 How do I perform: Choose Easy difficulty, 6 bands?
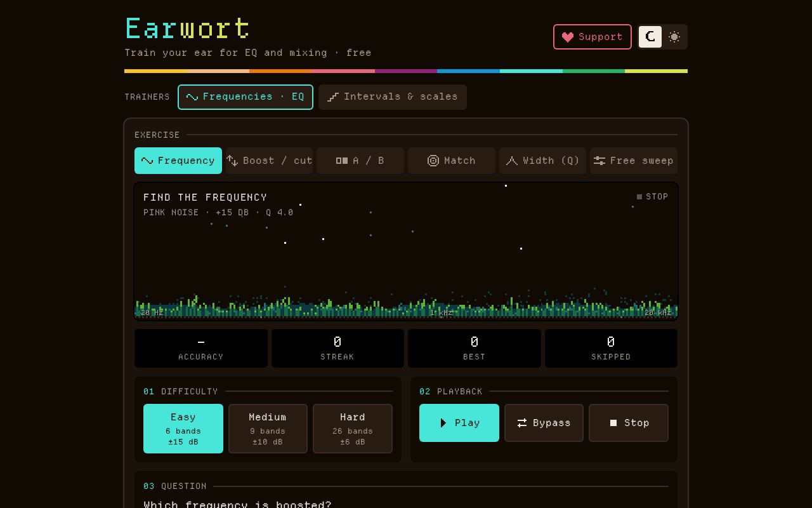tap(183, 429)
